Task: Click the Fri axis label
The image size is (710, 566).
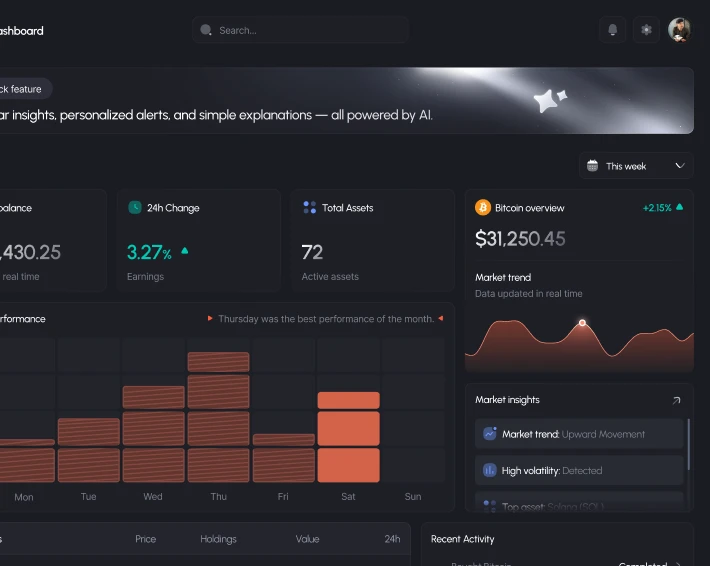Action: pyautogui.click(x=283, y=497)
